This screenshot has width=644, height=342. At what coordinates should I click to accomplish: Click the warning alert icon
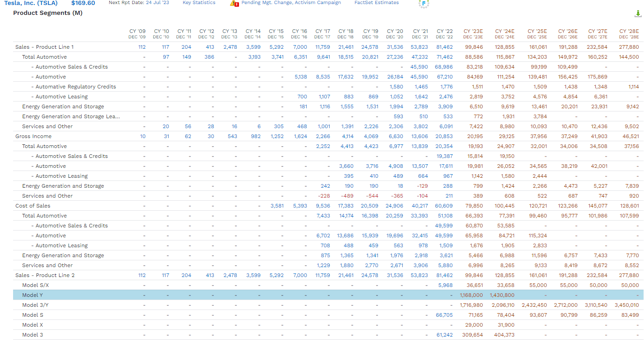pos(234,3)
